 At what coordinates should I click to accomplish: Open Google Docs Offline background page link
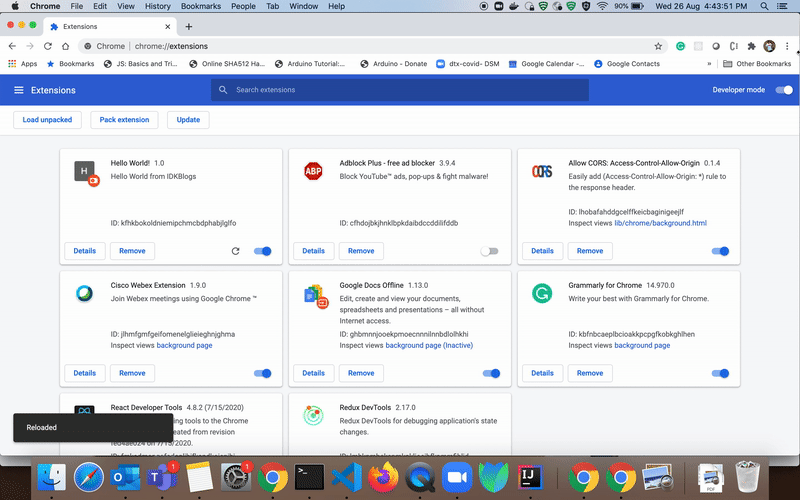[429, 345]
